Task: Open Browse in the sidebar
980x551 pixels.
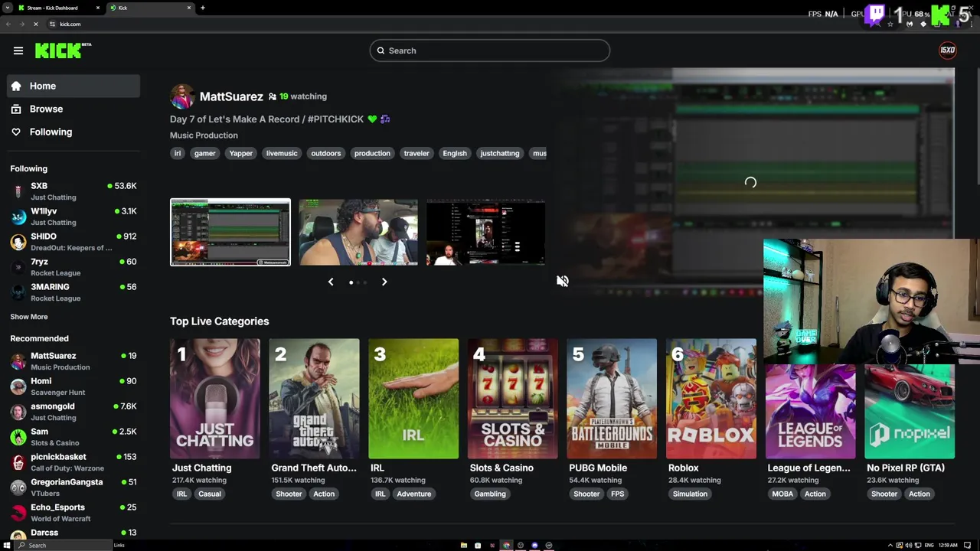Action: [x=73, y=109]
